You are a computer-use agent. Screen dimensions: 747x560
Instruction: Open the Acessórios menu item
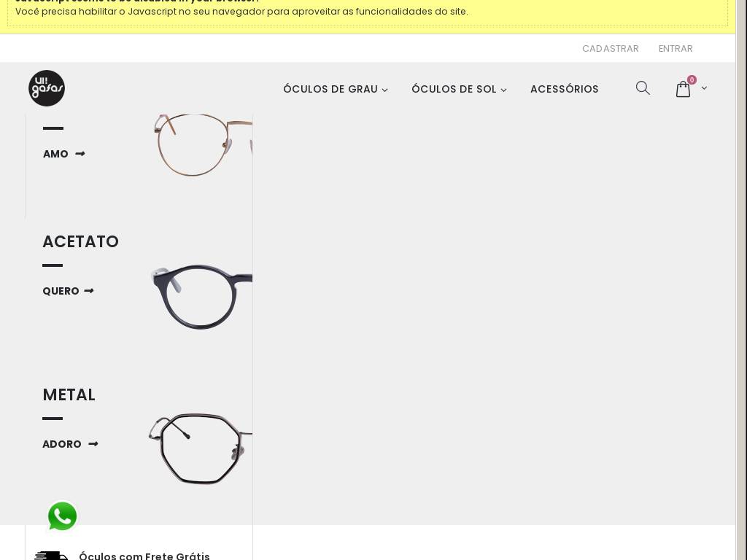[565, 89]
